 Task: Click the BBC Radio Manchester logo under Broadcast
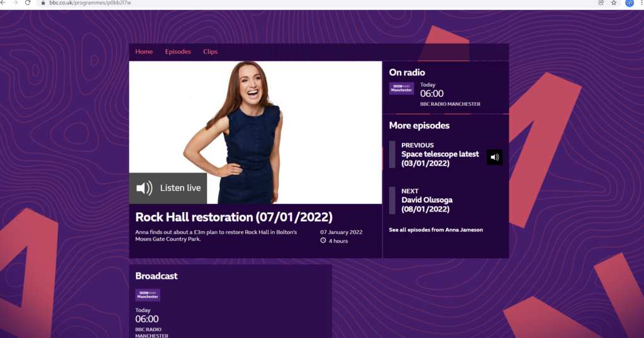[147, 295]
